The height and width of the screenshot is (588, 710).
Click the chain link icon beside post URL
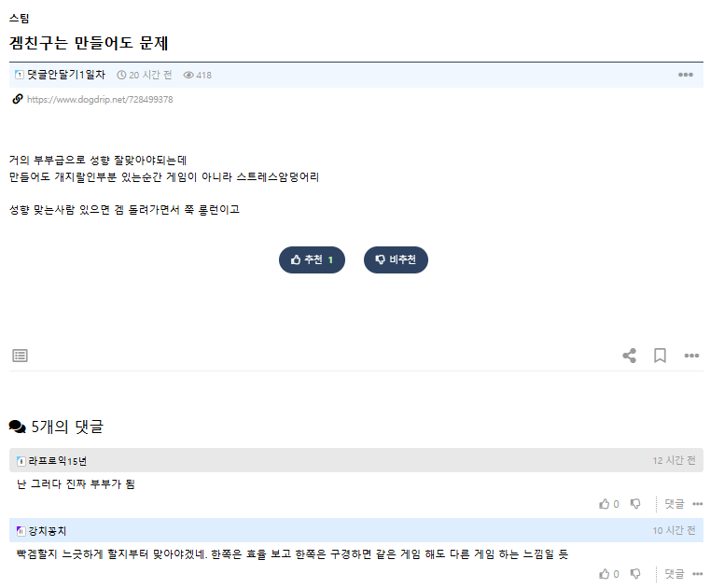pos(17,99)
